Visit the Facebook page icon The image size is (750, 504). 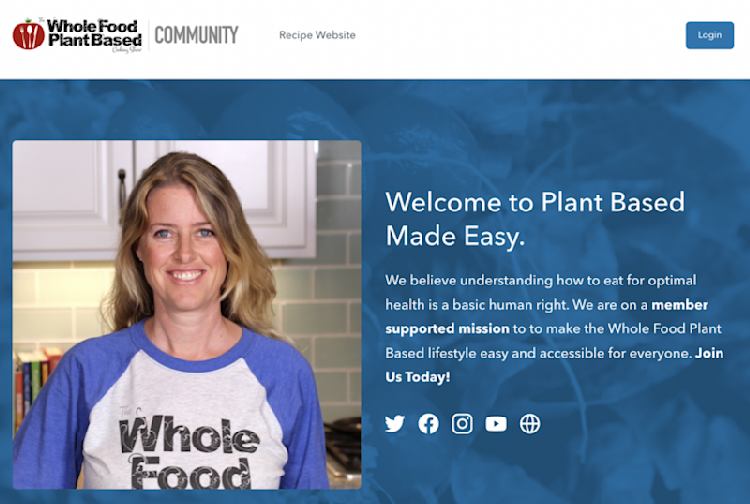coord(428,424)
